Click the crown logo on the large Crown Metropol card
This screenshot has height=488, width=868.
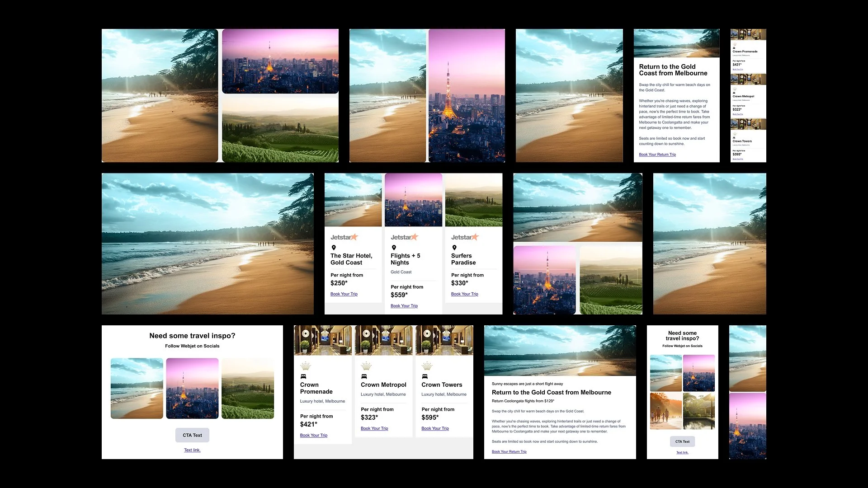(366, 366)
